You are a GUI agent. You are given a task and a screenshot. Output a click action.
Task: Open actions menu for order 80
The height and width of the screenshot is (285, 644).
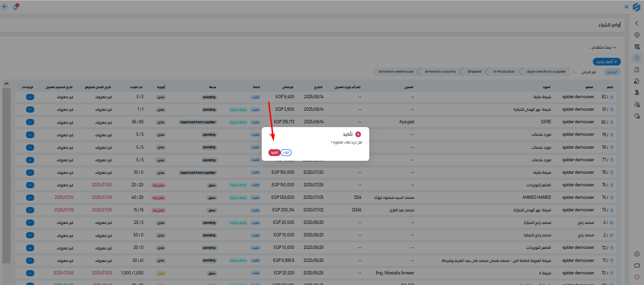30,122
